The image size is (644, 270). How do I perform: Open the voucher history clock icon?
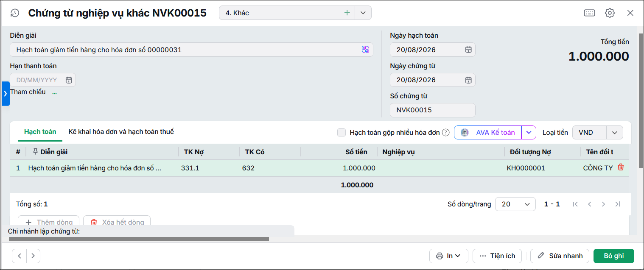(15, 13)
